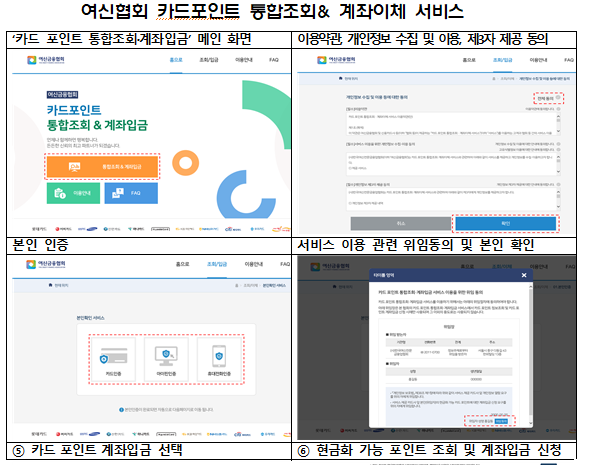Click scroll-down arrow of first terms box
The image size is (589, 465).
(558, 131)
